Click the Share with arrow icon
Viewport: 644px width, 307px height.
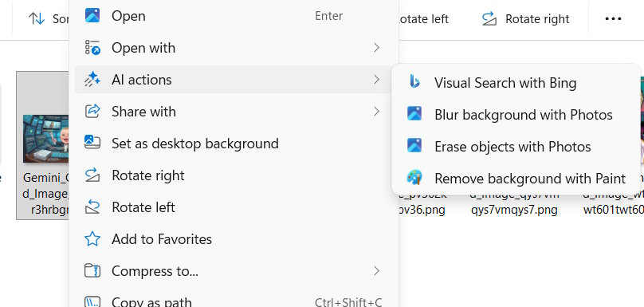(92, 112)
